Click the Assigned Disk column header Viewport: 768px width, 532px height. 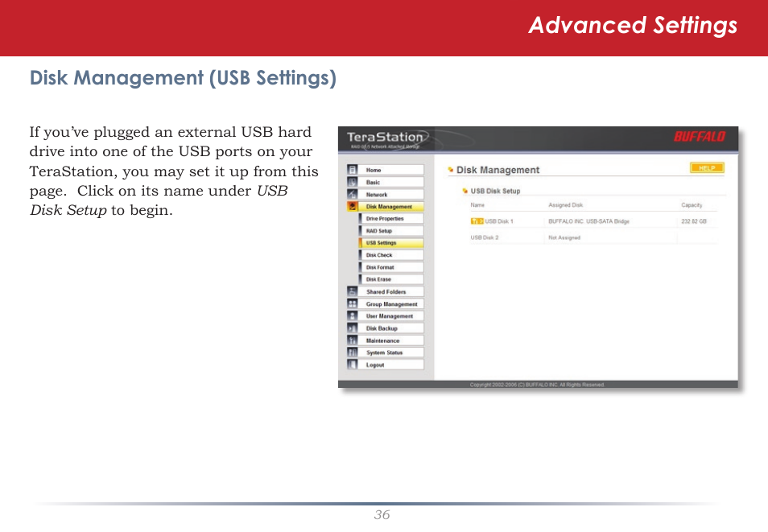pos(566,205)
